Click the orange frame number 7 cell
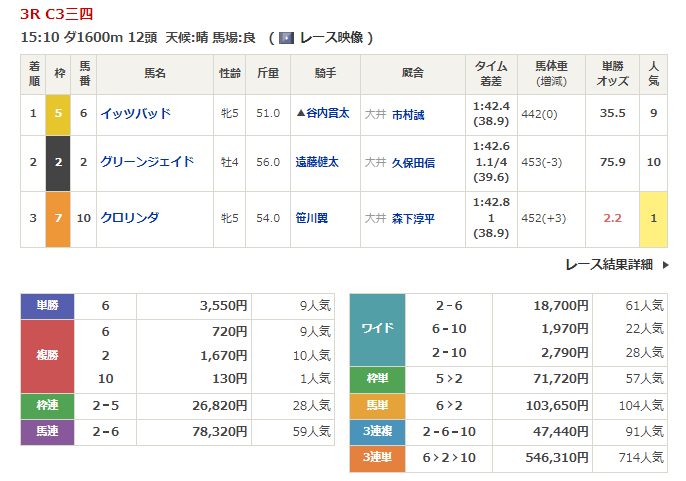Screen dimensions: 686x481 pos(58,217)
